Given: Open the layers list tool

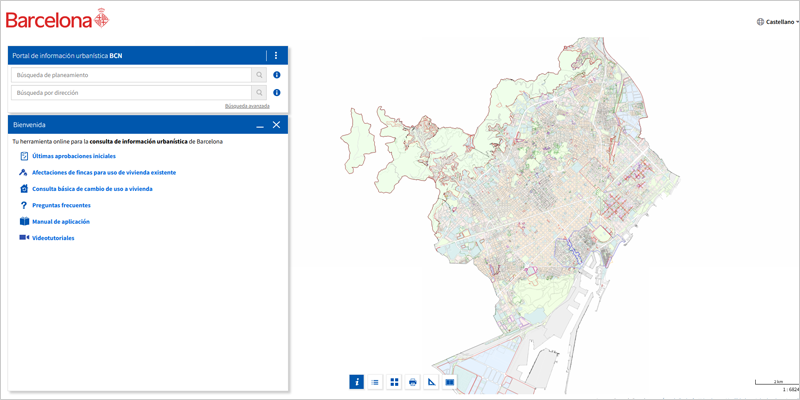Looking at the screenshot, I should click(x=375, y=382).
